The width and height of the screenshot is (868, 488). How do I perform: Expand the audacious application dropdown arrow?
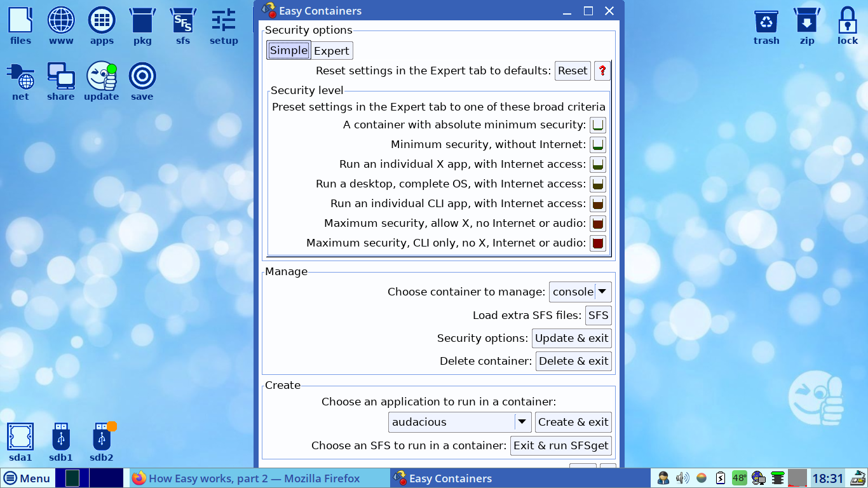[x=522, y=422]
